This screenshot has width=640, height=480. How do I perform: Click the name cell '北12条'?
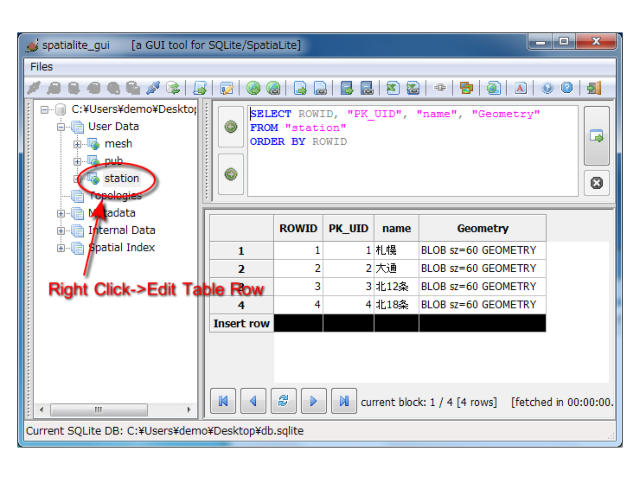click(396, 286)
